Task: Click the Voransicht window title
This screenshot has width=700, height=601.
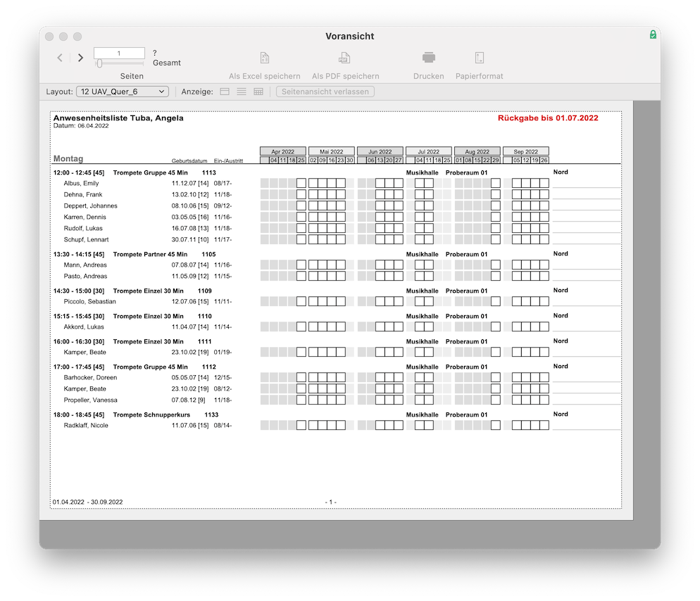Action: click(349, 36)
